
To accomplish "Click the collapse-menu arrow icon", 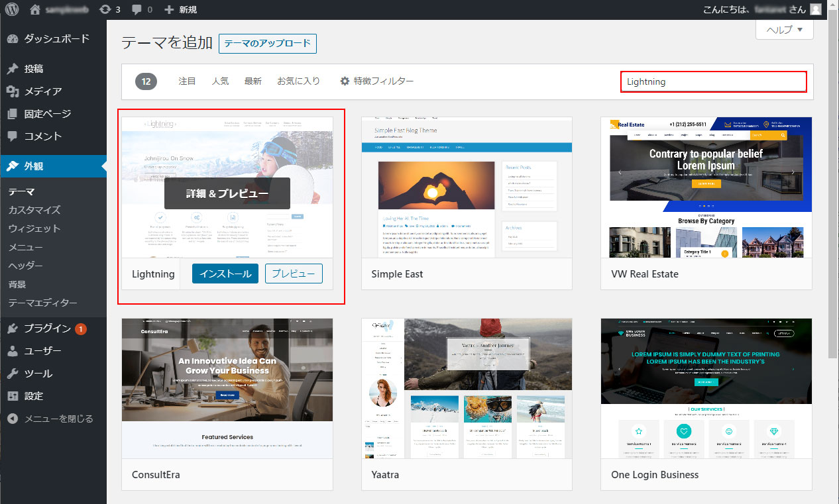I will click(12, 419).
